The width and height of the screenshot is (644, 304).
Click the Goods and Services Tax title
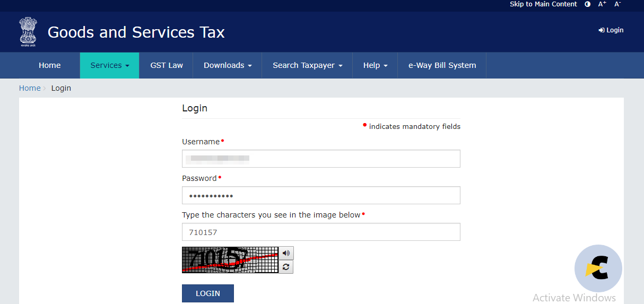click(136, 32)
